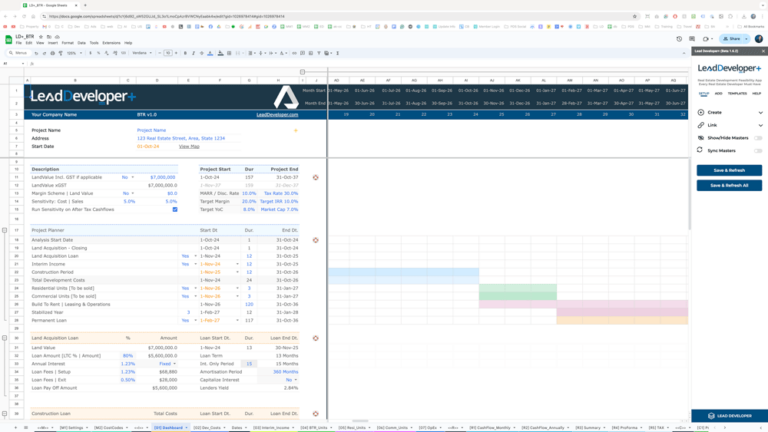Collapse the Land Acquisition Loan row group
Image resolution: width=768 pixels, height=432 pixels.
(7, 338)
